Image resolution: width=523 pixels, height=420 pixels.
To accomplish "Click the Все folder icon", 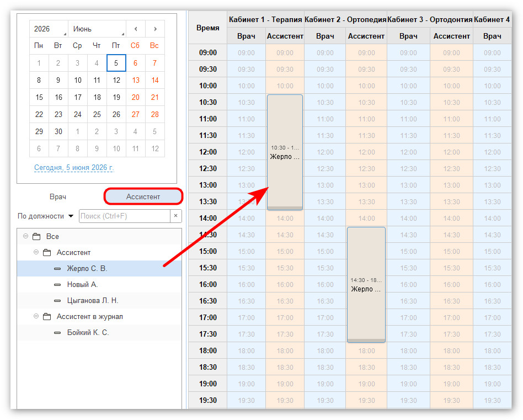I will point(36,237).
